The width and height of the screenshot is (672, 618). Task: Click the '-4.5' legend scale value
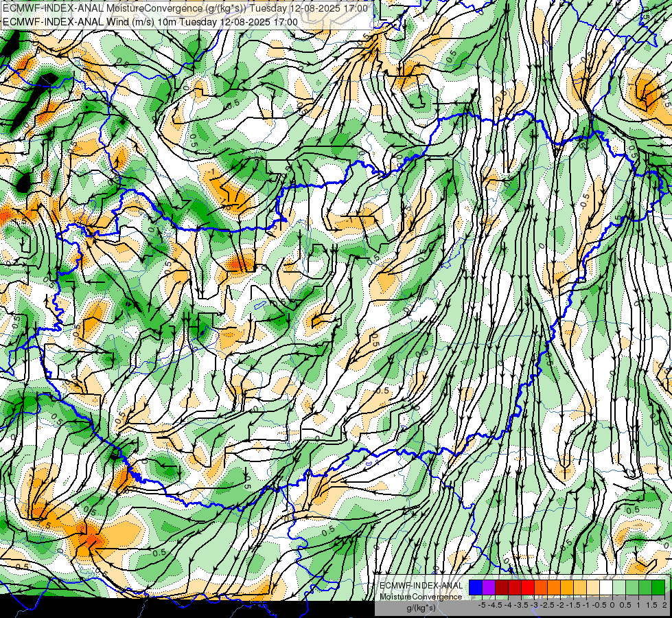click(495, 605)
